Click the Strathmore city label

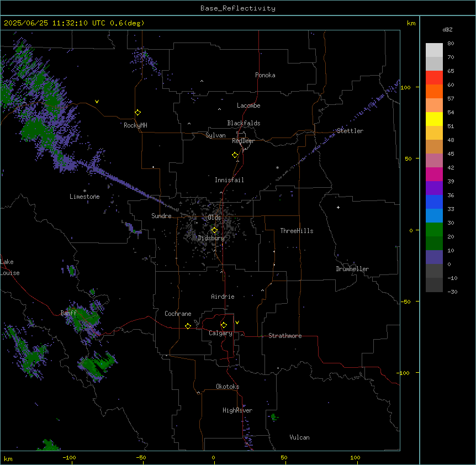pyautogui.click(x=285, y=336)
